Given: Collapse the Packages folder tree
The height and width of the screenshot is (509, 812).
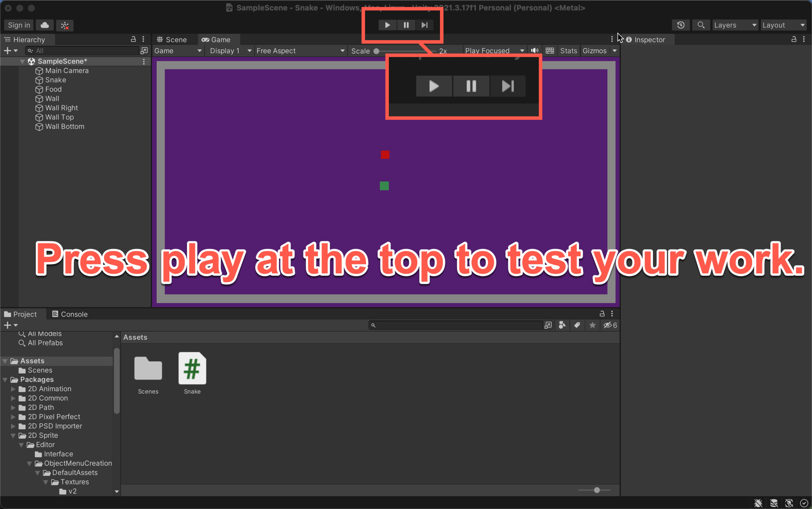Looking at the screenshot, I should 5,380.
